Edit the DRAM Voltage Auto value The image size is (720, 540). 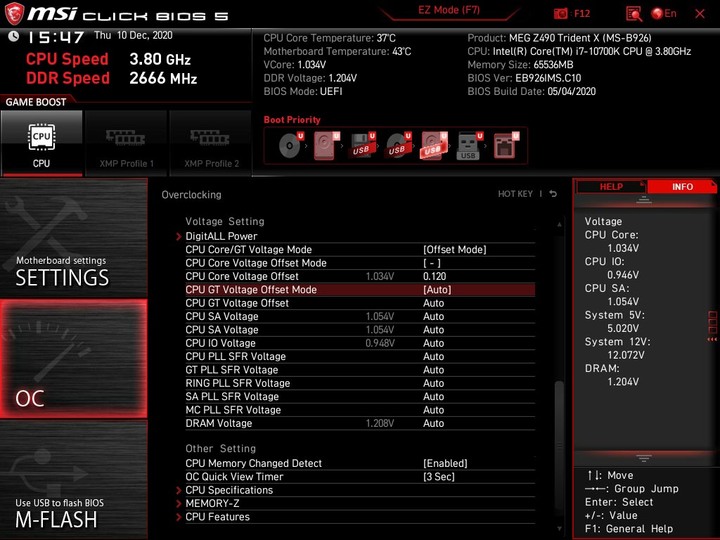433,423
